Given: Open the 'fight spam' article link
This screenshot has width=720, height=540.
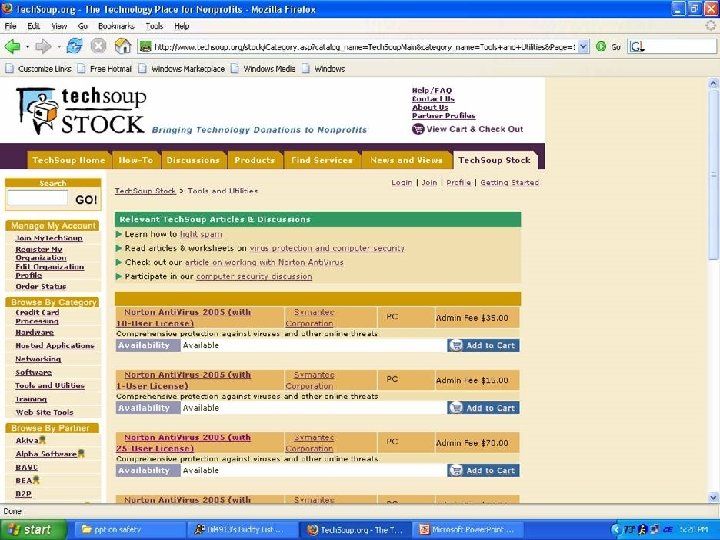Looking at the screenshot, I should pos(201,234).
